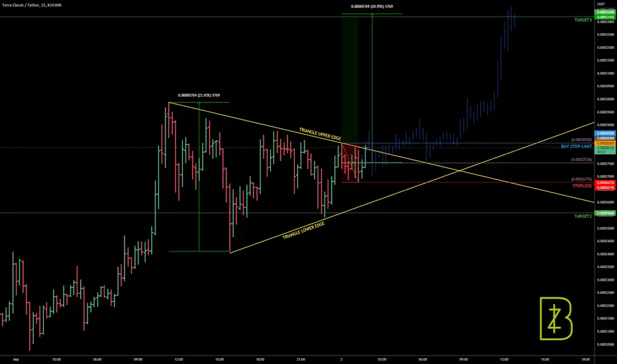Select the TRIANGLE LOWER EDGE label
The width and height of the screenshot is (617, 364).
click(x=304, y=230)
